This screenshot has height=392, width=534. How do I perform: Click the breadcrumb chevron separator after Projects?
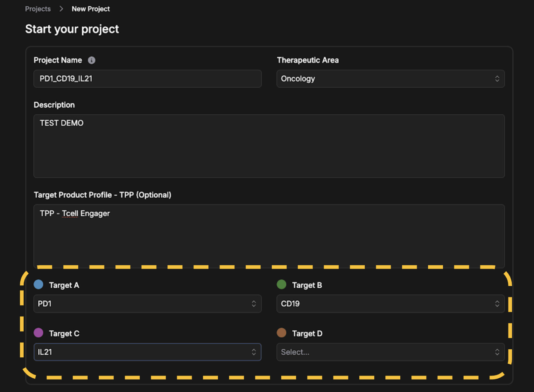coord(61,9)
